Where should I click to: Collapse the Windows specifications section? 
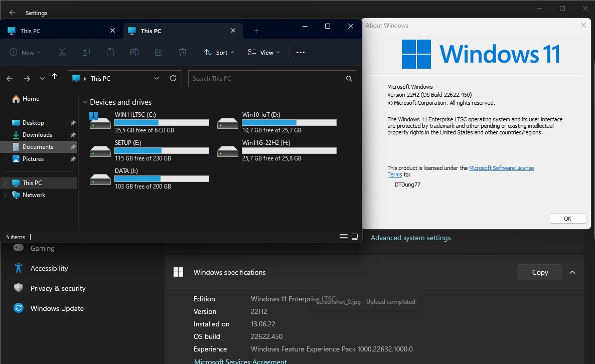572,272
